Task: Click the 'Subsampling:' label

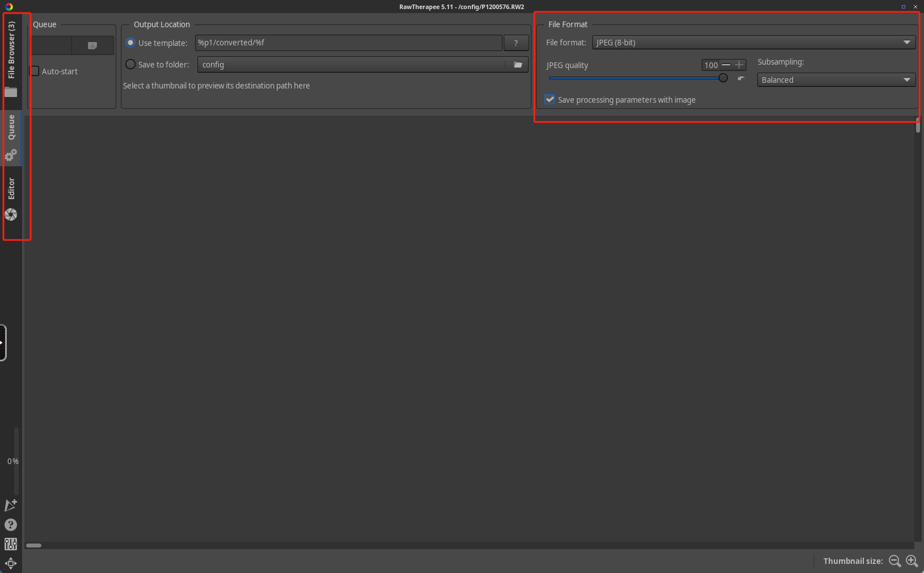Action: 780,62
